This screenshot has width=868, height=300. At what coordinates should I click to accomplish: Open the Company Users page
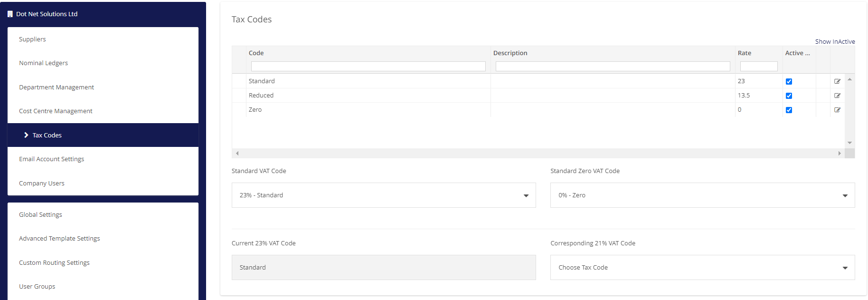42,183
